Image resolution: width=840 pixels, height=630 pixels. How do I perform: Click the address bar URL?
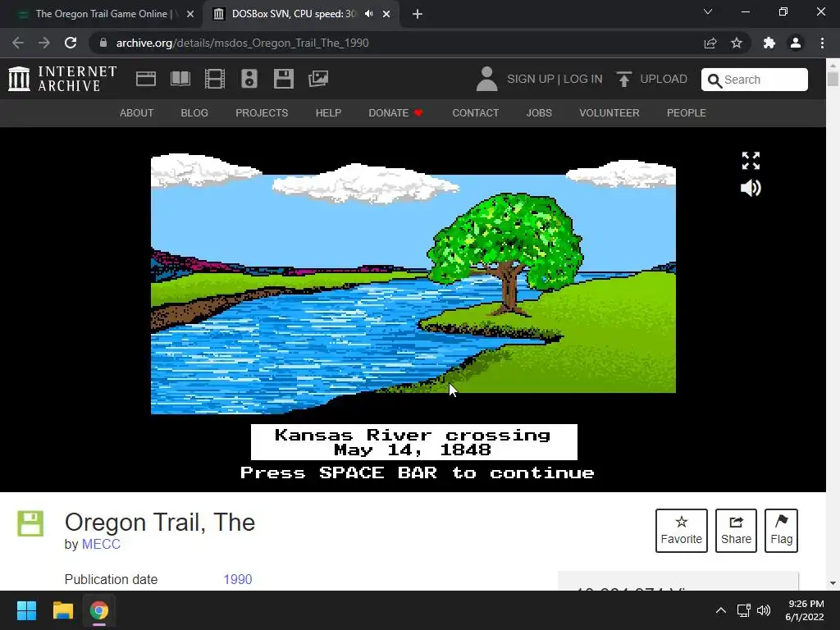click(x=242, y=43)
